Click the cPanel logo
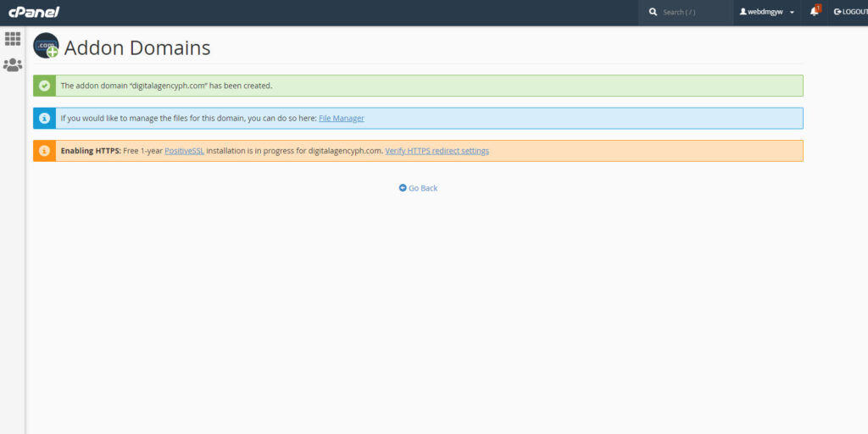 coord(34,12)
